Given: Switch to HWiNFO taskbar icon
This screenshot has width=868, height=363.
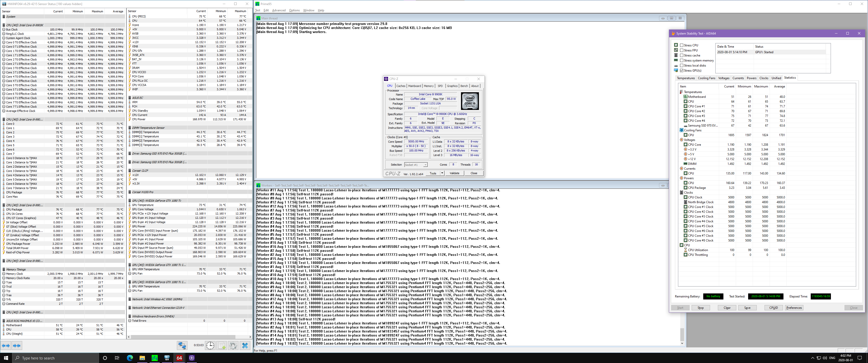Looking at the screenshot, I should 167,358.
